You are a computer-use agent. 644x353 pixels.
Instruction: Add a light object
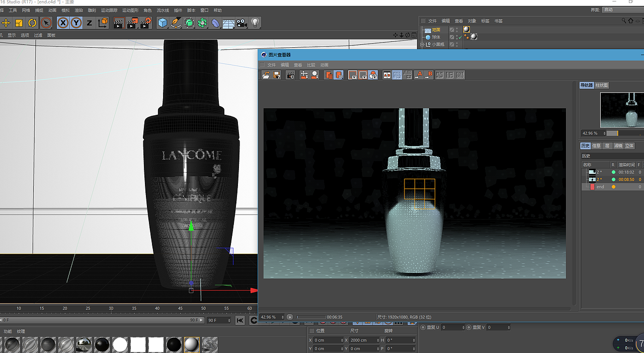tap(256, 23)
